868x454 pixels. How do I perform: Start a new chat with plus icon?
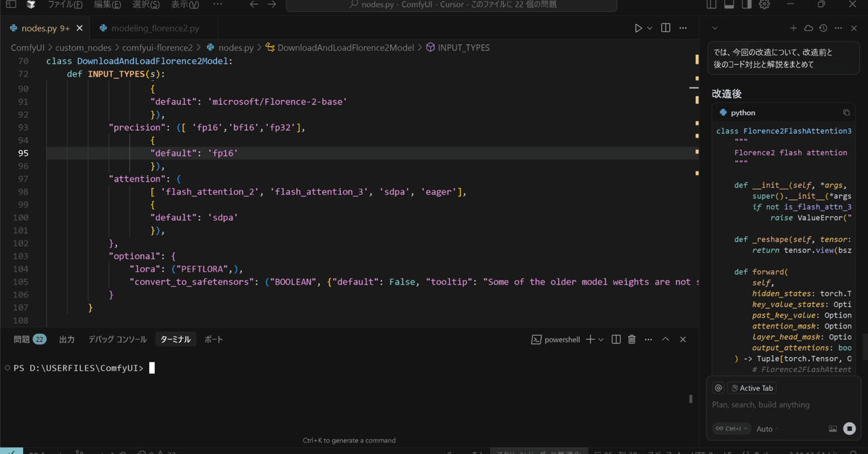[x=793, y=28]
